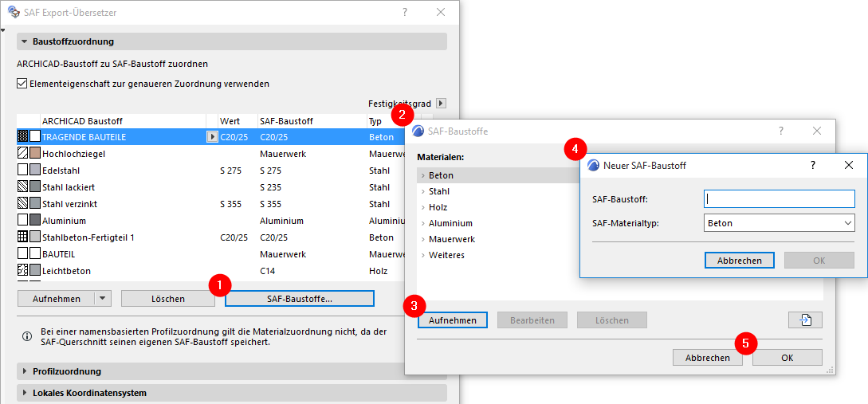The image size is (868, 404).
Task: Expand the Aluminium material group
Action: [x=423, y=224]
